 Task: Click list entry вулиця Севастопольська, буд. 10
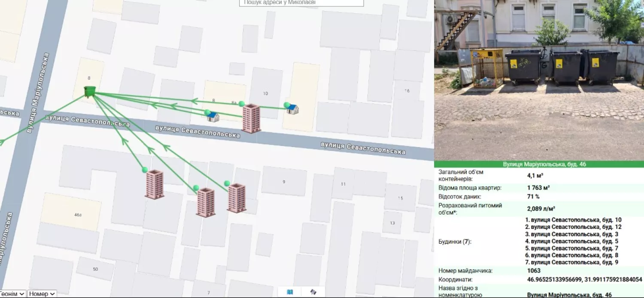(573, 220)
